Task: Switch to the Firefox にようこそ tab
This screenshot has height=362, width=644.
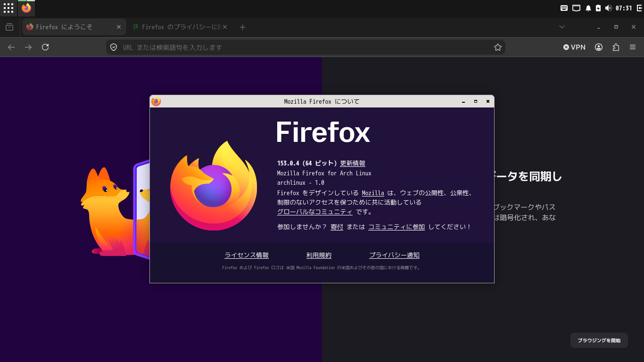Action: point(74,27)
